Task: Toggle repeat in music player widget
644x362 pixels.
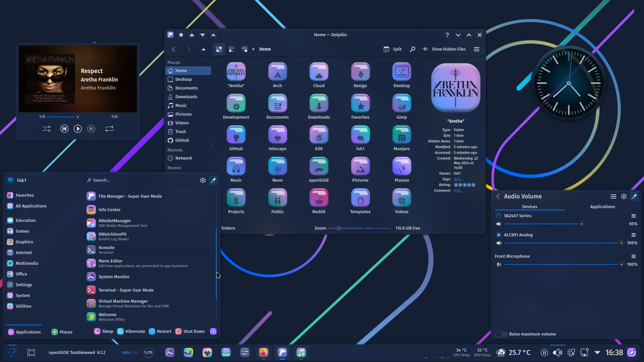Action: [109, 129]
